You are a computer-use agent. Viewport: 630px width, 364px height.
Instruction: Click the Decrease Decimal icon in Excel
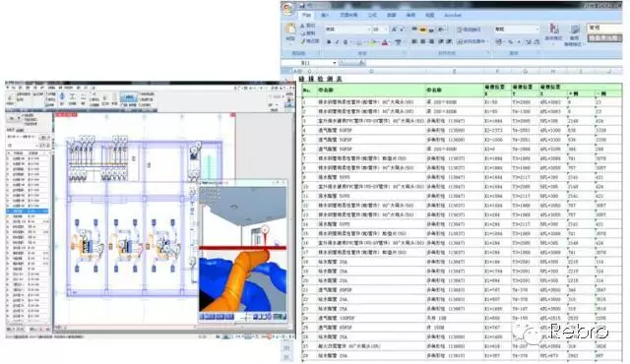536,41
